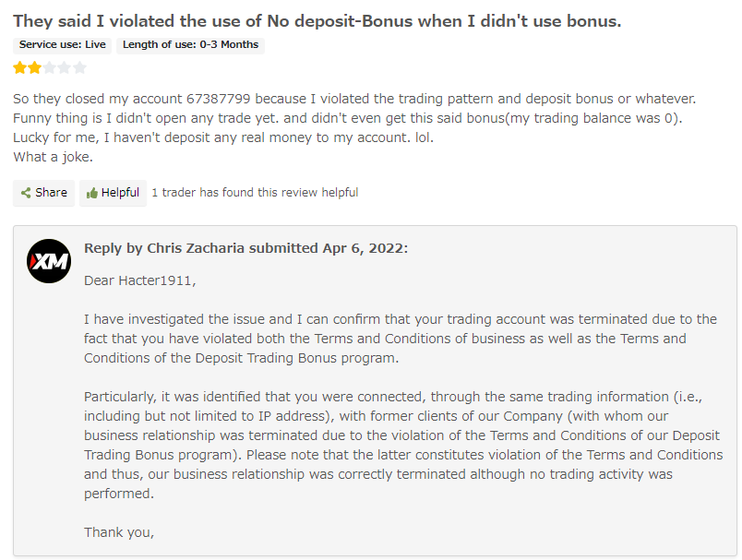Click the reply paragraph starting "I have investigated"
This screenshot has width=742, height=560.
pyautogui.click(x=400, y=338)
